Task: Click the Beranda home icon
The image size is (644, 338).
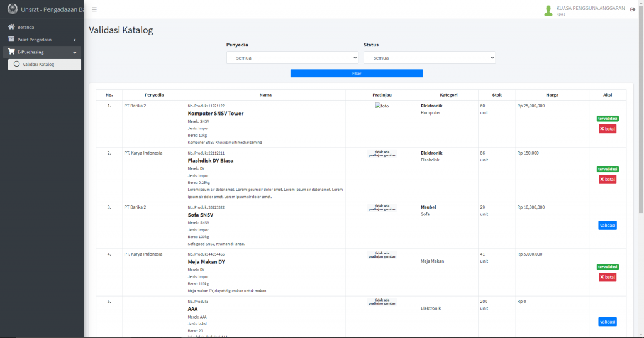Action: click(11, 27)
